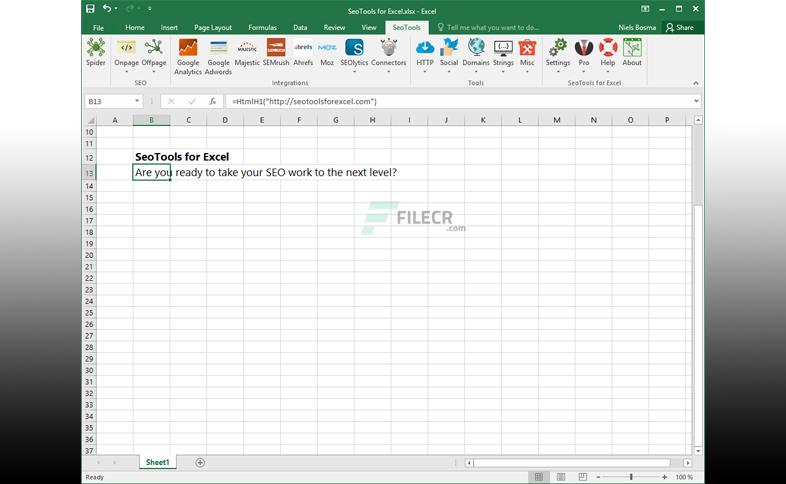Switch to Page Layout view in status bar

tap(561, 477)
